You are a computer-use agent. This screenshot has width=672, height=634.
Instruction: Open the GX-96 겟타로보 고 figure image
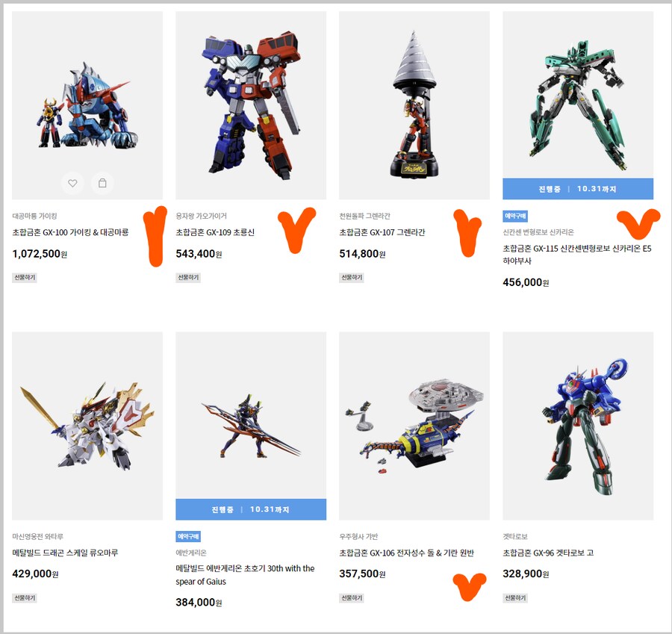tap(578, 426)
